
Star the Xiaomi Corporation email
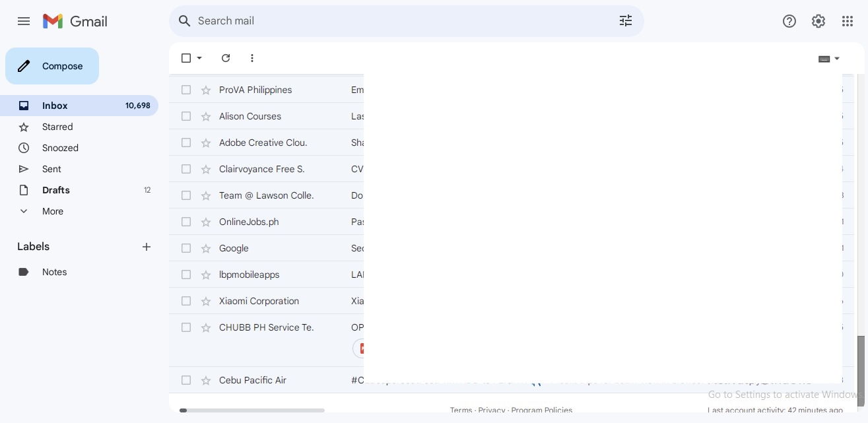(x=206, y=301)
